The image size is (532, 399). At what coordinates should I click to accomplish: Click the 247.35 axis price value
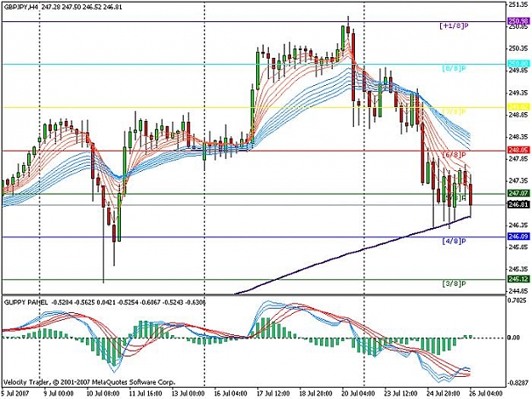click(518, 181)
